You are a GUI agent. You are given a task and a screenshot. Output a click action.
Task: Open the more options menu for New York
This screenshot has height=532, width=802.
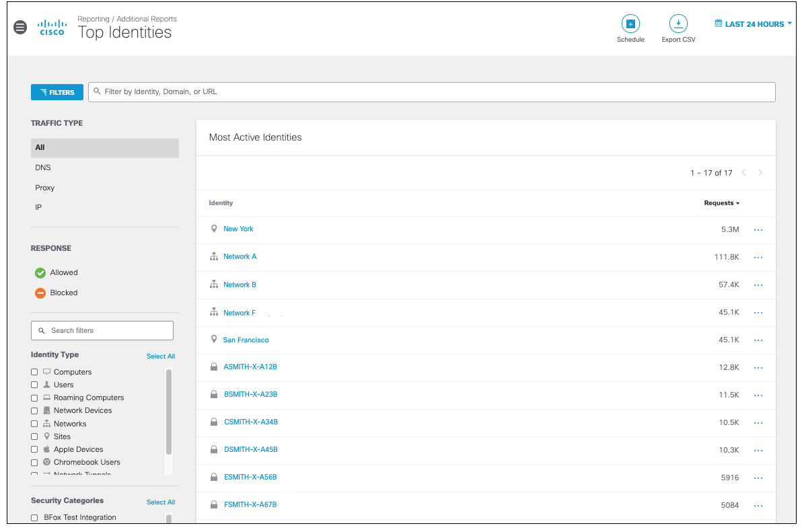point(758,230)
